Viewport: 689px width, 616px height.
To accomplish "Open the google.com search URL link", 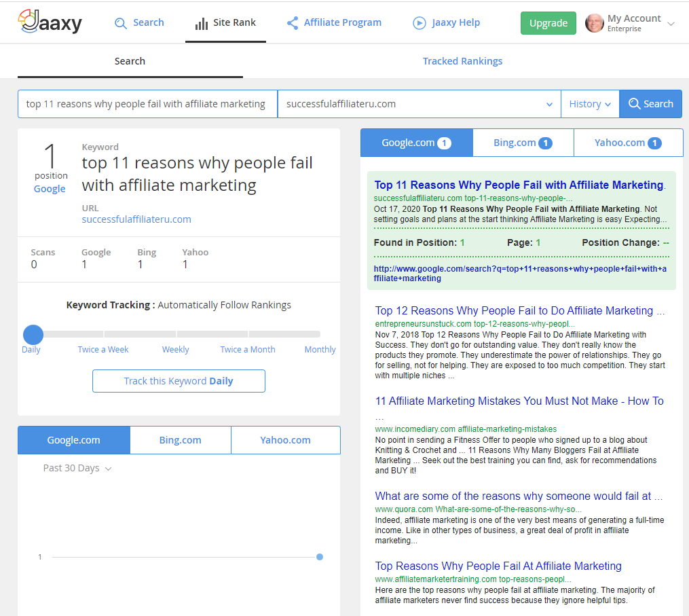I will 520,274.
